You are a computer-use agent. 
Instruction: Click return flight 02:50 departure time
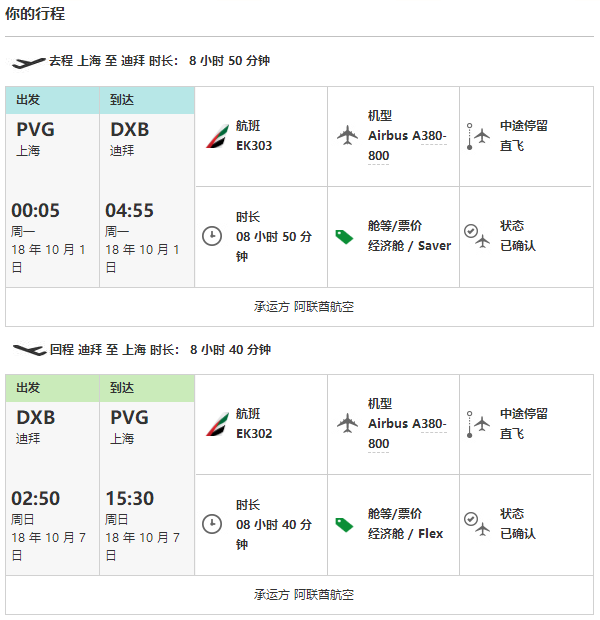click(x=35, y=498)
